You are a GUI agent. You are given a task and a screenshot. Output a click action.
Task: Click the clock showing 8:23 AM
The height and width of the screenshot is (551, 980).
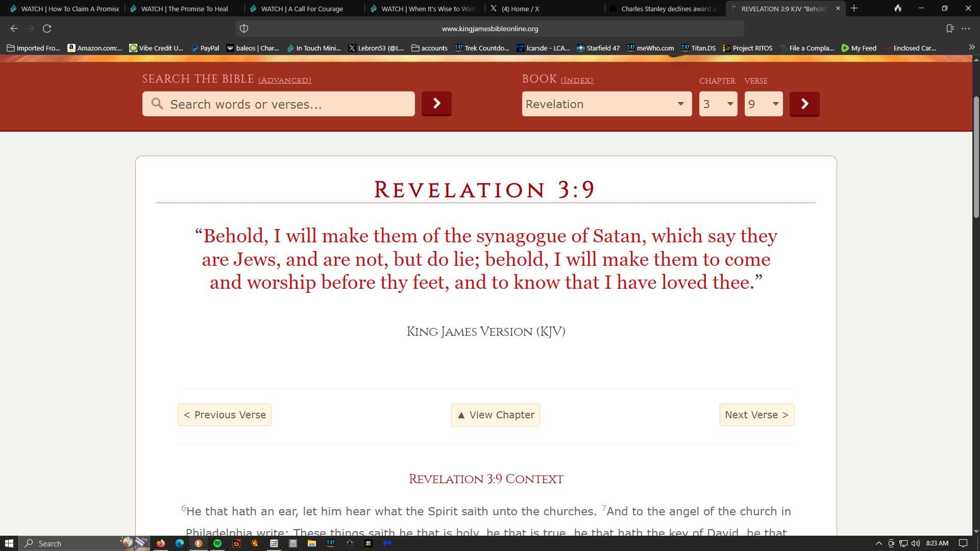click(937, 543)
